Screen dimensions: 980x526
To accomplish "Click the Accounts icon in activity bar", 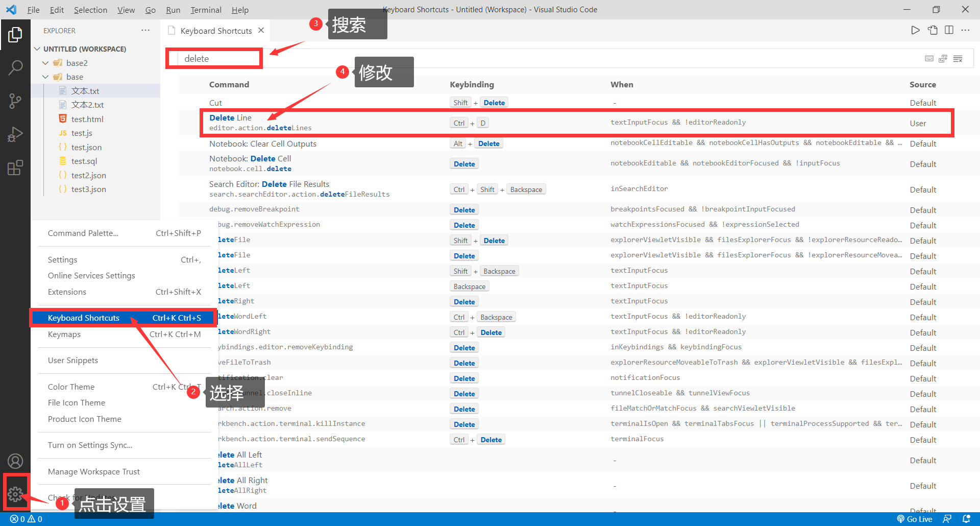I will tap(15, 461).
